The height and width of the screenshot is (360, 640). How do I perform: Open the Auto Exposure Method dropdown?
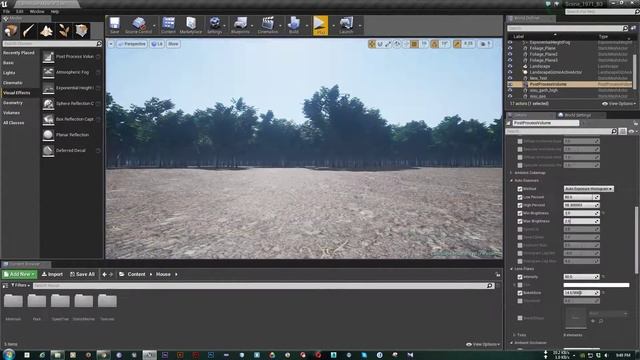[x=589, y=189]
